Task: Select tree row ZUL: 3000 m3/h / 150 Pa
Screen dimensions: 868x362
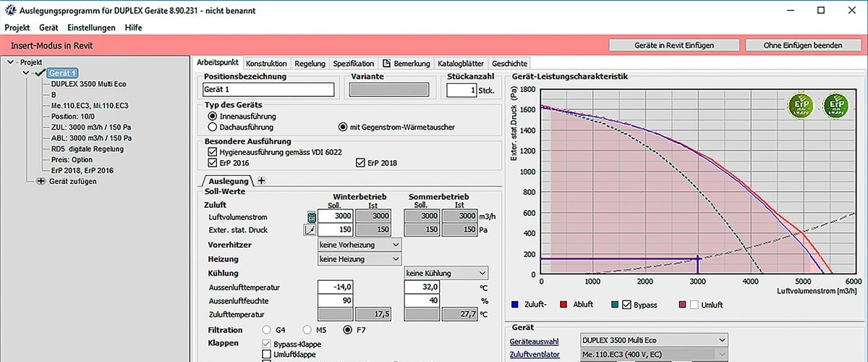Action: pos(90,127)
